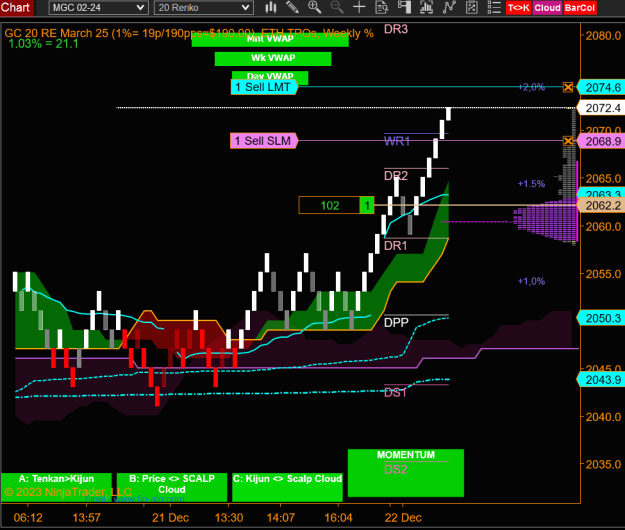Screen dimensions: 625x530
Task: Click the 1 Sell LMT order flag
Action: click(264, 87)
